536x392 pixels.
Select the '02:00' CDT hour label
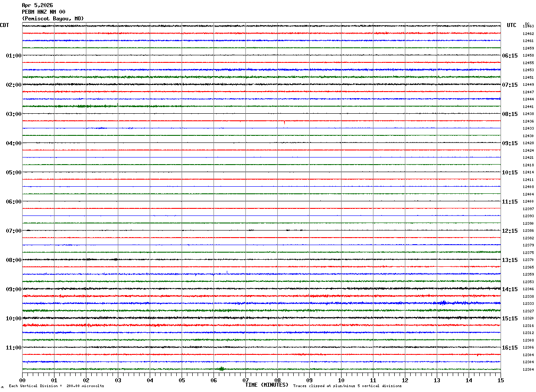tap(14, 85)
